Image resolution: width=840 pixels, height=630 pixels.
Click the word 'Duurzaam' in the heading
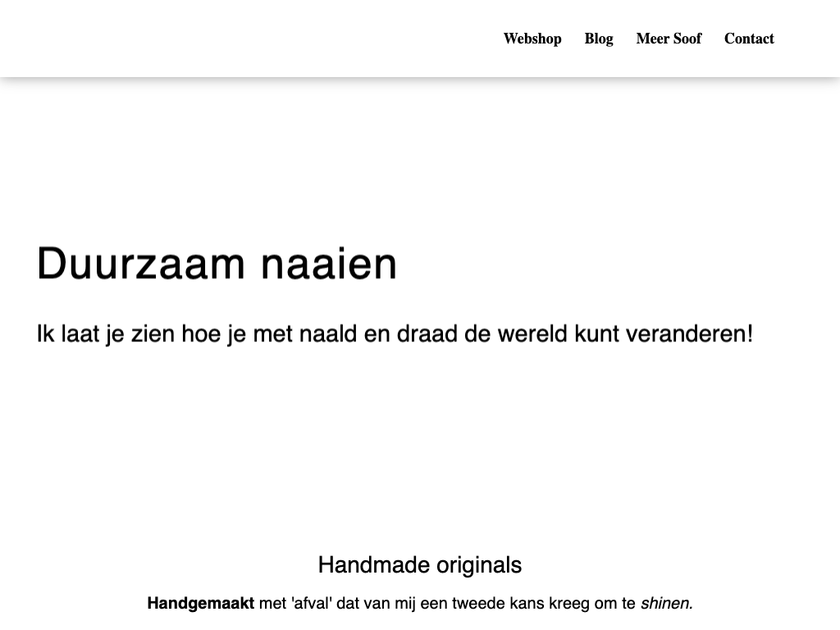[x=141, y=264]
